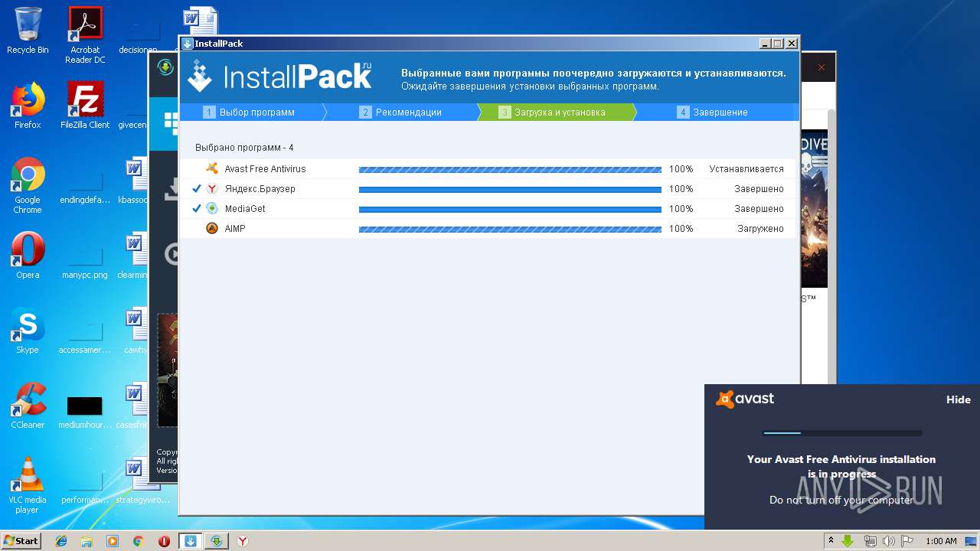
Task: Click network icon in system tray
Action: (870, 541)
